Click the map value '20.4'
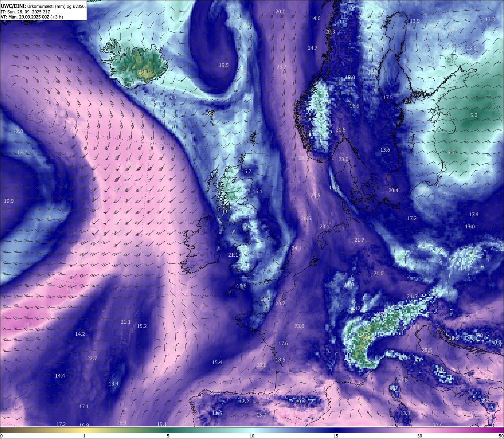This screenshot has width=504, height=439. point(393,191)
